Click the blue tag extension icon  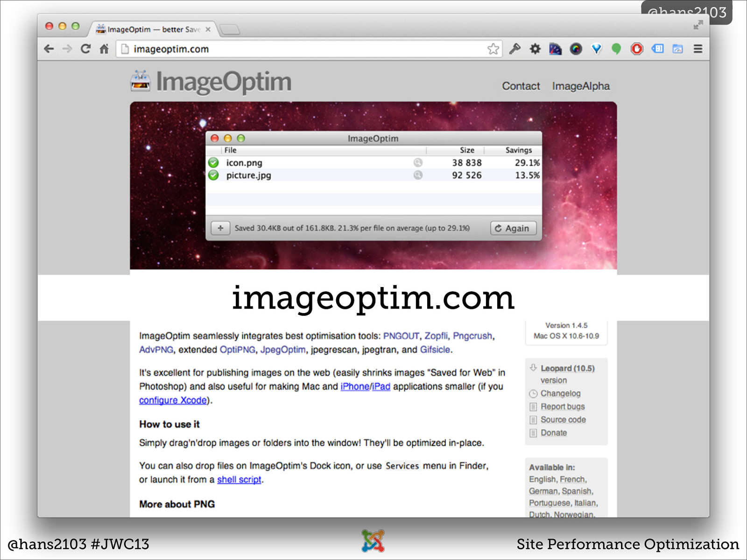(657, 49)
